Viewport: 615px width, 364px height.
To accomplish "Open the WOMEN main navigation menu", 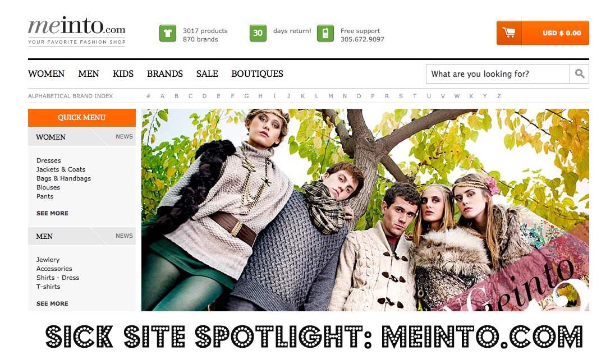I will [46, 73].
